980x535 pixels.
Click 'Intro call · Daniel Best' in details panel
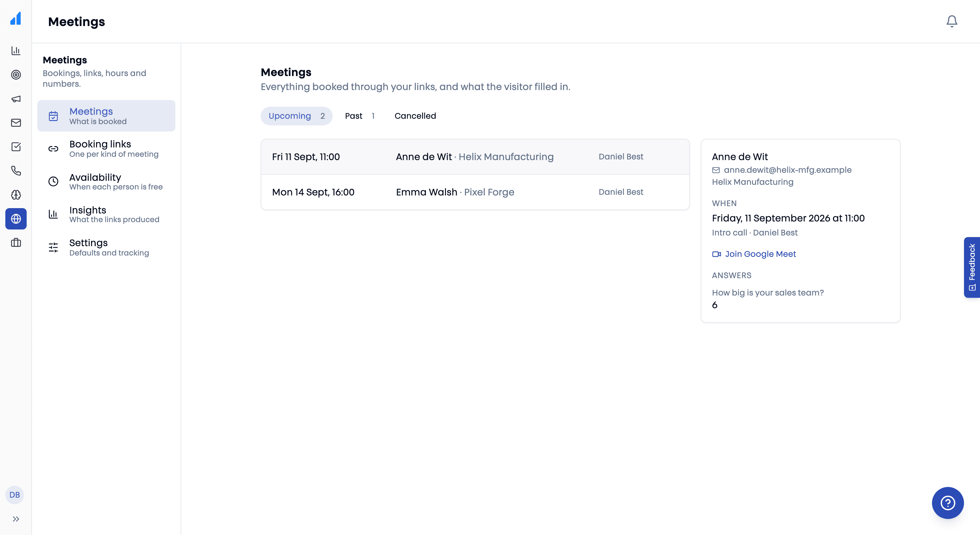tap(754, 233)
